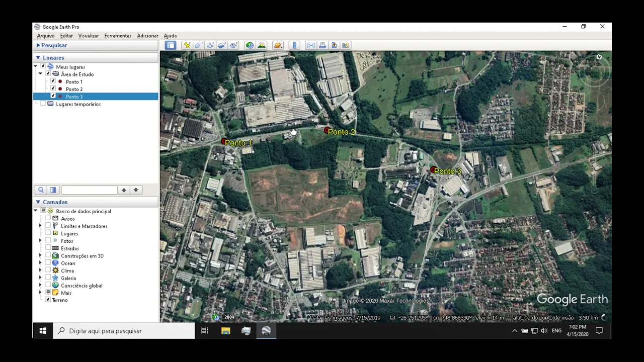This screenshot has height=362, width=644.
Task: Select the Ruler tool
Action: 295,45
